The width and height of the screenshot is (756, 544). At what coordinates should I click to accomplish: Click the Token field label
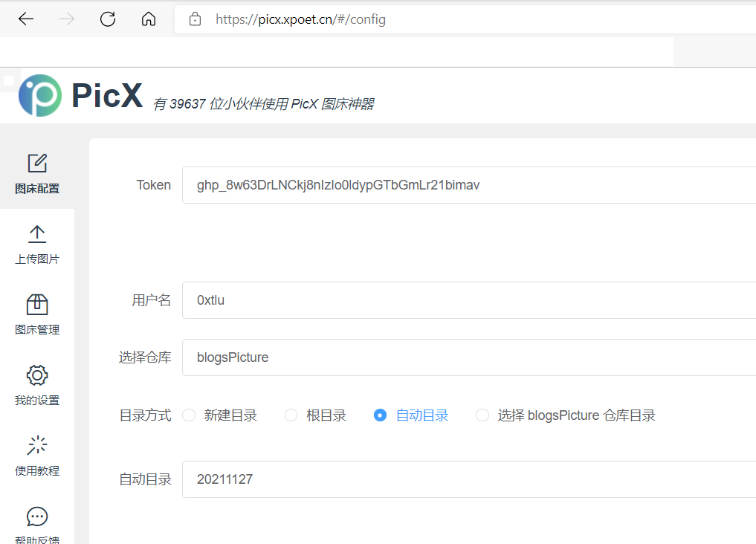click(x=153, y=185)
